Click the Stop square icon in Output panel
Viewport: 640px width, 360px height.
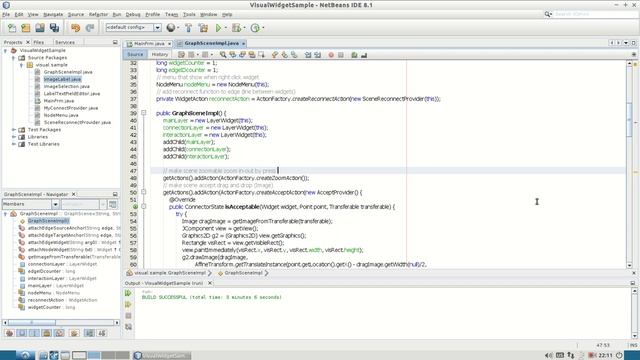[128, 316]
